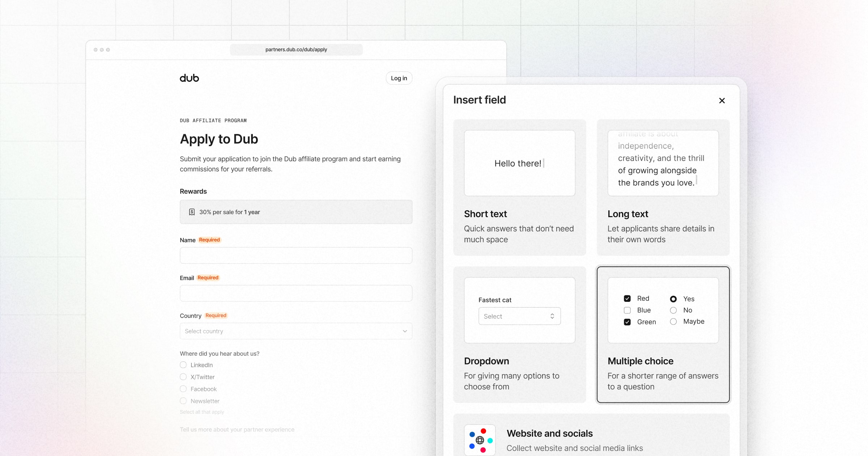Toggle the Red checkbox
The image size is (868, 456).
(x=627, y=299)
